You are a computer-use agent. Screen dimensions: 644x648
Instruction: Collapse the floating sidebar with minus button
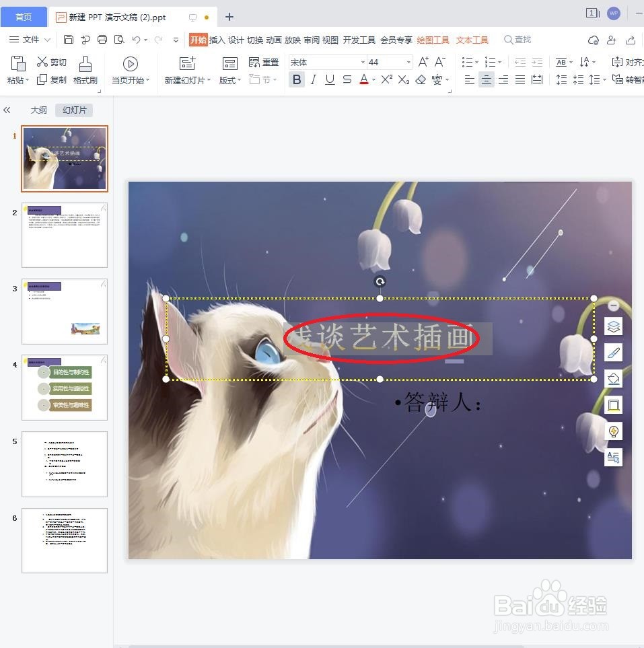614,305
